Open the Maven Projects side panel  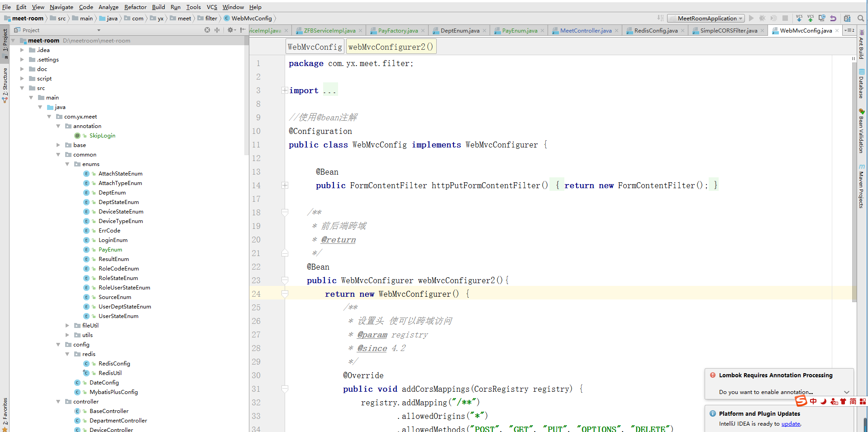pyautogui.click(x=861, y=186)
